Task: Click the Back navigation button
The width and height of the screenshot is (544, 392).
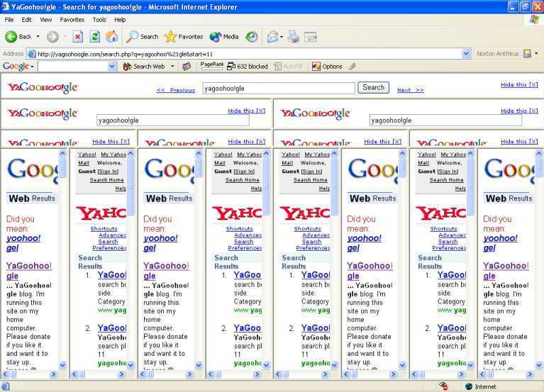Action: [x=18, y=36]
